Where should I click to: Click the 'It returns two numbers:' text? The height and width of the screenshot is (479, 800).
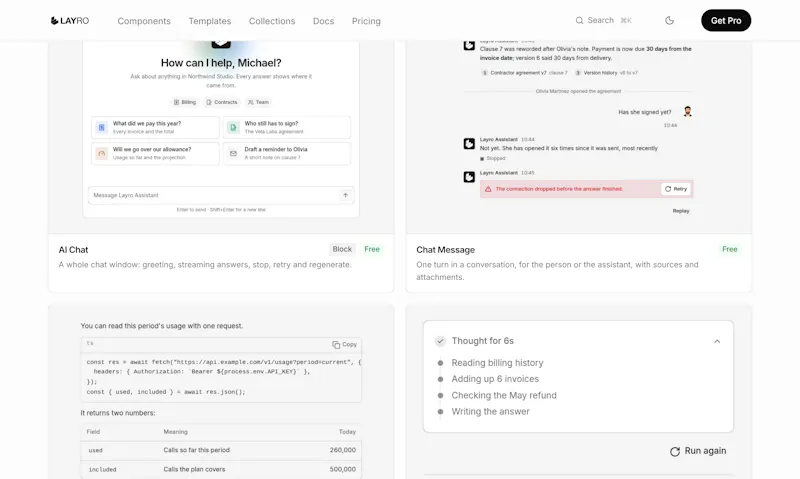(118, 413)
